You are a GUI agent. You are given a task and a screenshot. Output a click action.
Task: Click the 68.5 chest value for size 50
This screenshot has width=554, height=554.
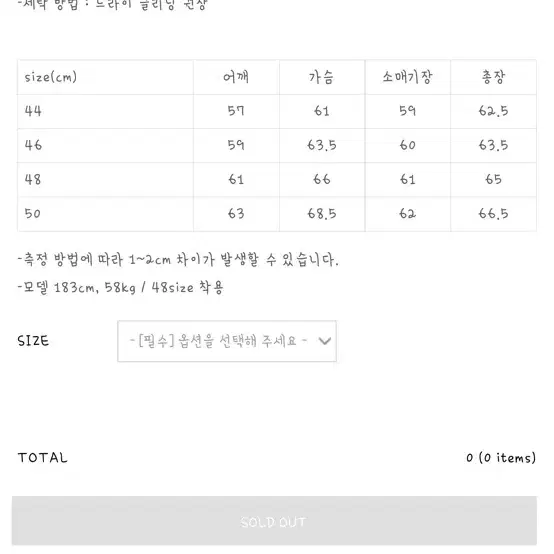[x=322, y=213]
